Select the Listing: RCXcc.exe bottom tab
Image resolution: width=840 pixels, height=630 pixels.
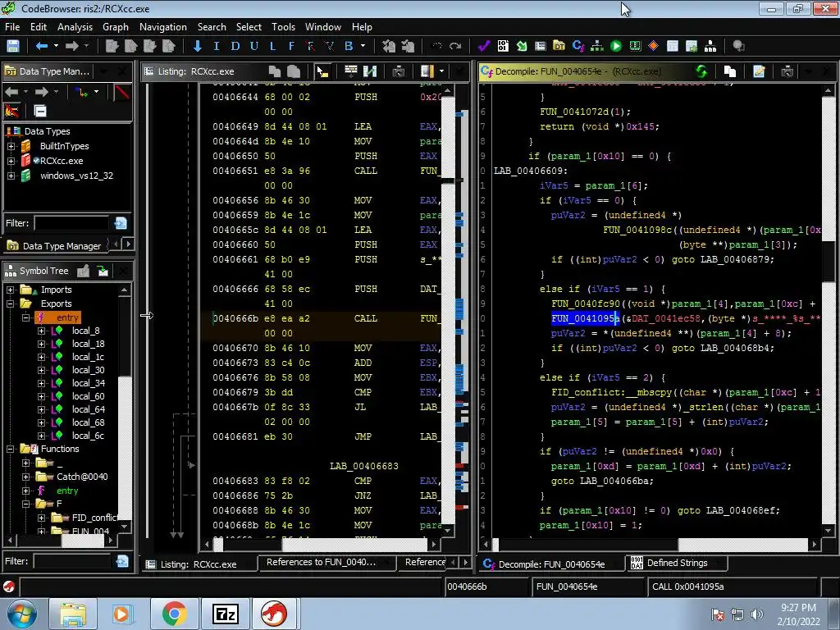pos(199,564)
